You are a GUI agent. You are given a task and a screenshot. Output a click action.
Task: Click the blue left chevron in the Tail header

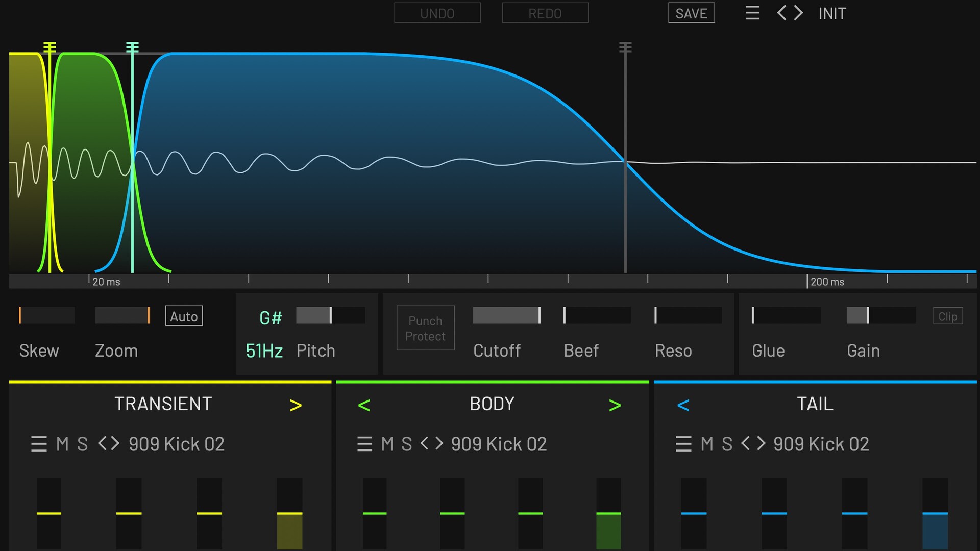[683, 405]
